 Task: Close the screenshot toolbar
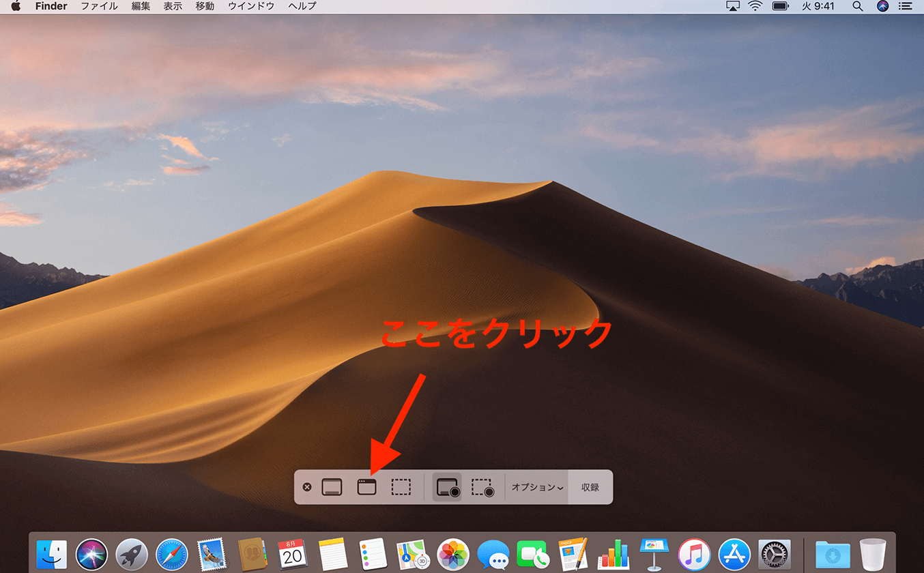307,487
